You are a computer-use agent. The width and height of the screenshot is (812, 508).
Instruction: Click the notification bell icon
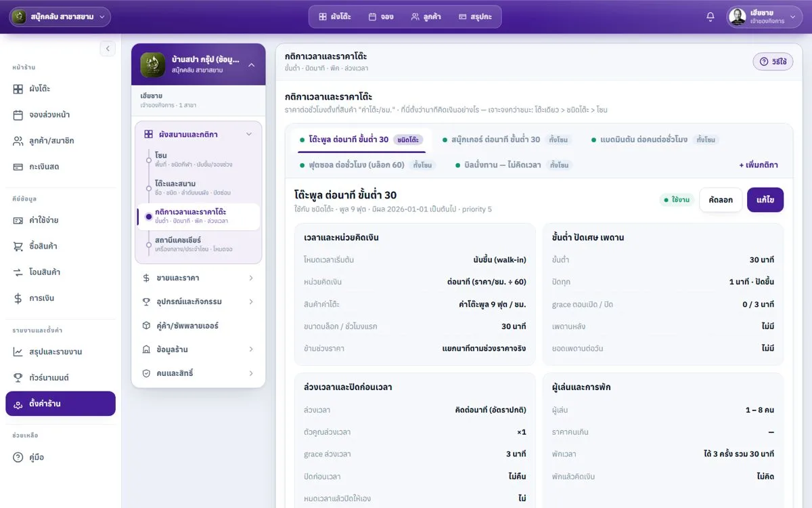click(x=710, y=17)
